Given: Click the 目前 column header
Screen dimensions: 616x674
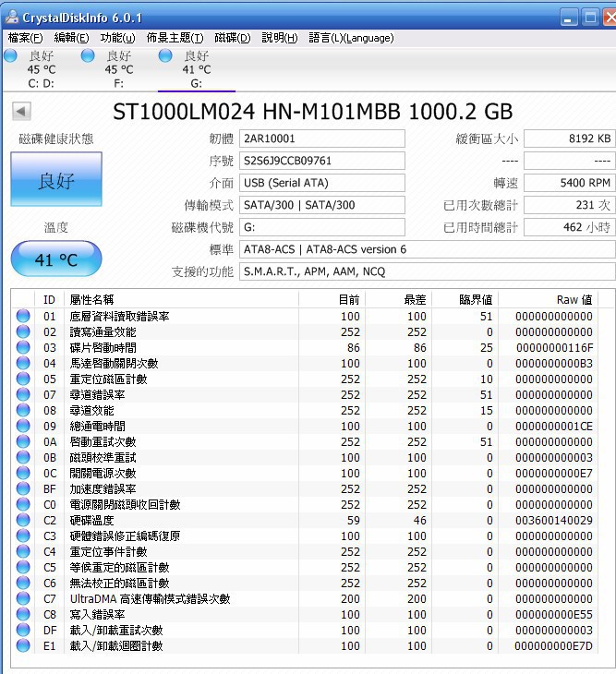Looking at the screenshot, I should tap(332, 299).
